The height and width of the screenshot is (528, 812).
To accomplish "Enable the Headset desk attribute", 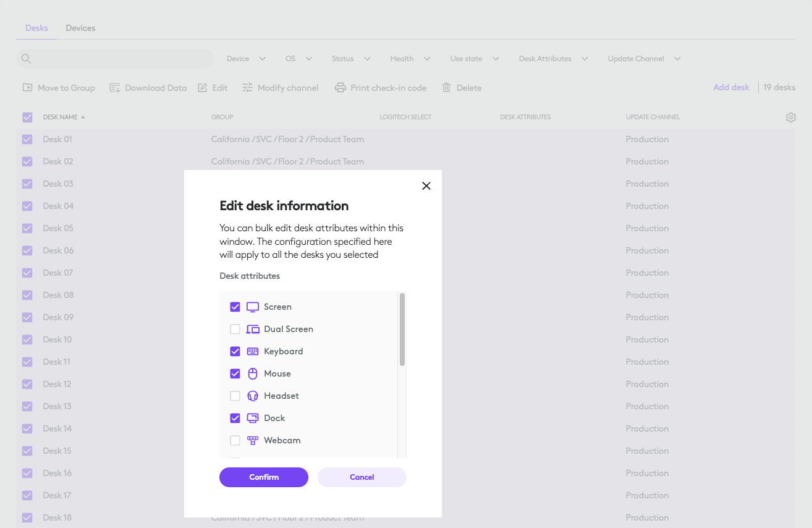I will point(235,396).
